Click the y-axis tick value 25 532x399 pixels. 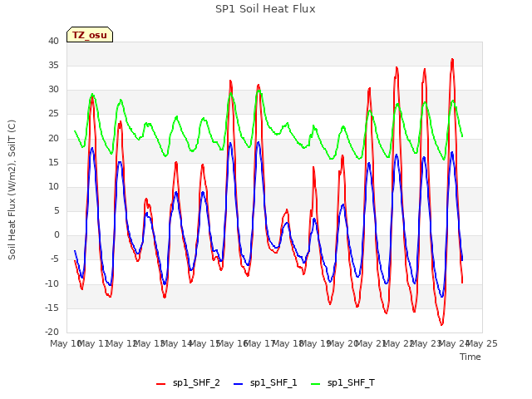[53, 114]
